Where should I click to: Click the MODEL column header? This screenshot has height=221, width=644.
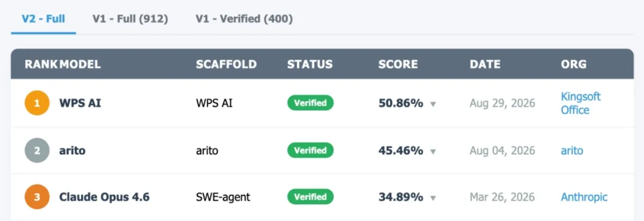click(x=80, y=64)
